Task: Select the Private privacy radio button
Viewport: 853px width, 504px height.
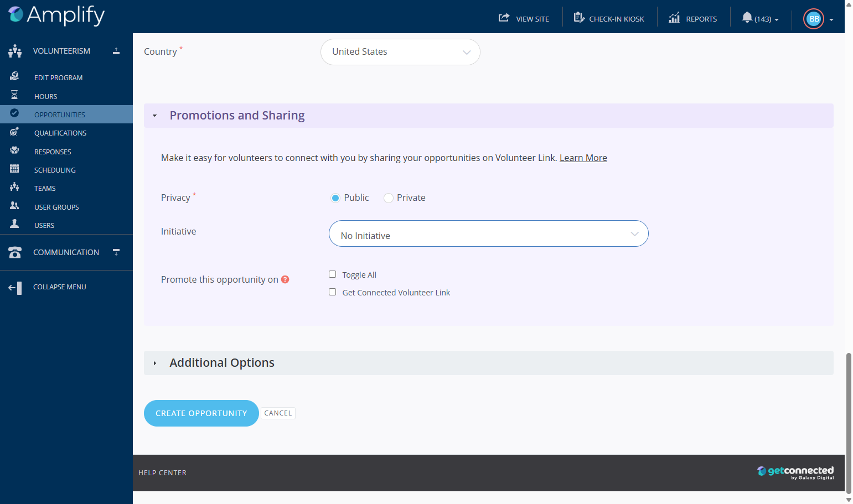Action: [x=389, y=198]
